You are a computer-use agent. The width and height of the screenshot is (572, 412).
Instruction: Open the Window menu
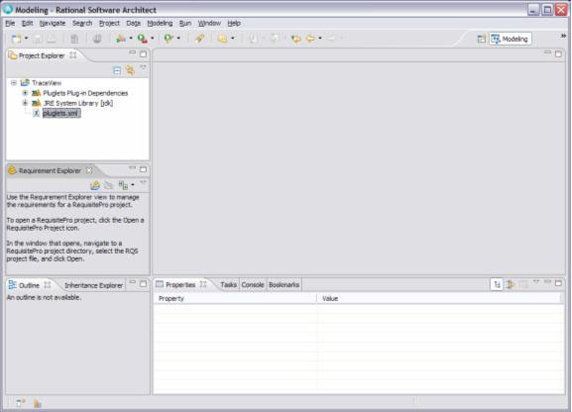pos(209,23)
